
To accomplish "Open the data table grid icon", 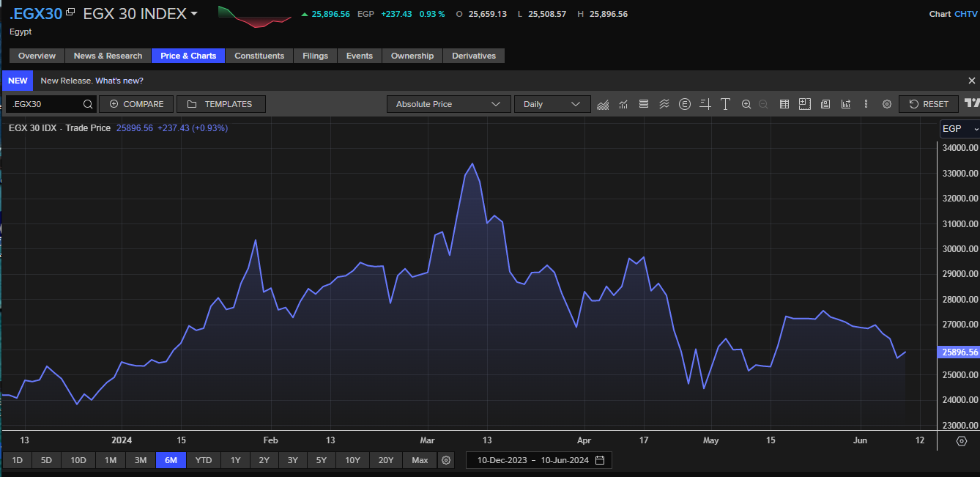I will pos(784,104).
